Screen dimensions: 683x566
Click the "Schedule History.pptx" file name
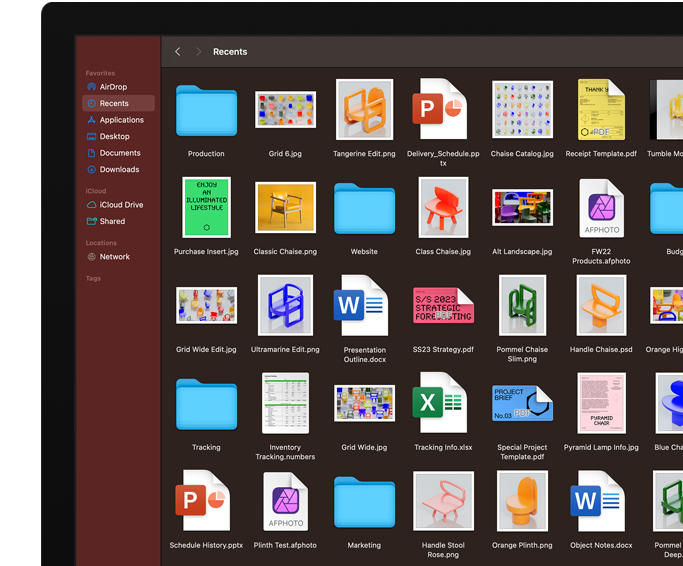(206, 545)
